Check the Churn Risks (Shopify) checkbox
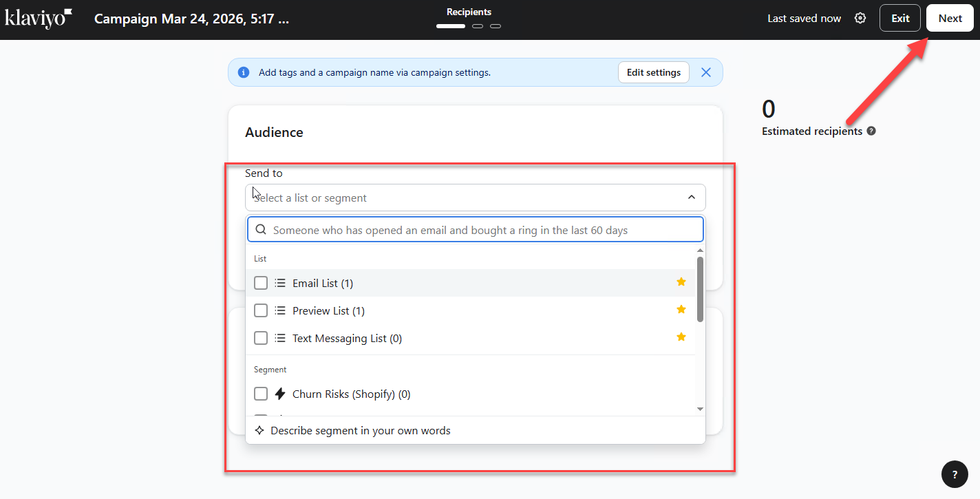Image resolution: width=980 pixels, height=499 pixels. (261, 394)
